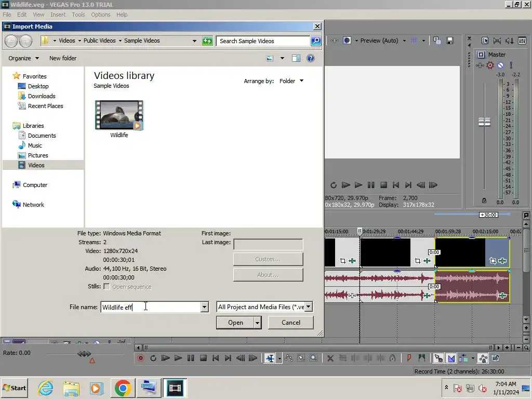Select the Zoom edit tool magnifier
532x399 pixels.
[313, 358]
